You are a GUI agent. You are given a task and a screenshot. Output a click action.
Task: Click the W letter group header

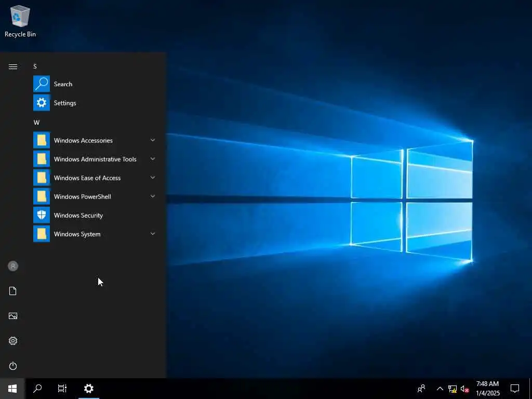[x=36, y=123]
